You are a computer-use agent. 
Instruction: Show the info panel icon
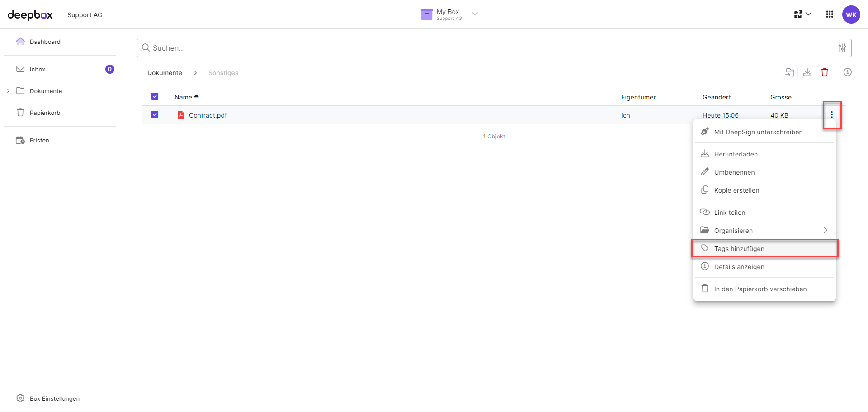tap(848, 72)
